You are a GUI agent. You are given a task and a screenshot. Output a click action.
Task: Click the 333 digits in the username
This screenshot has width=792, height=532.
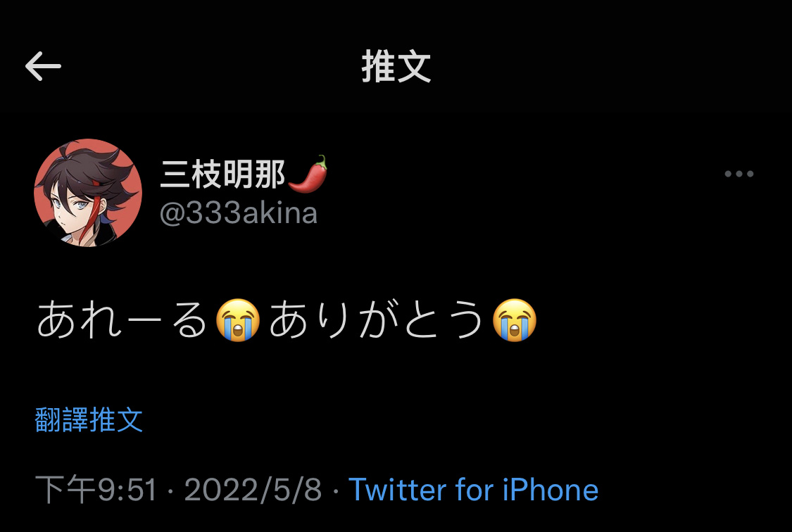coord(212,213)
